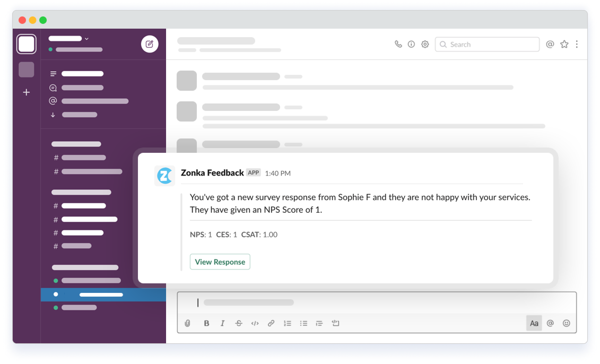Click View Response button
The height and width of the screenshot is (364, 600).
tap(220, 262)
